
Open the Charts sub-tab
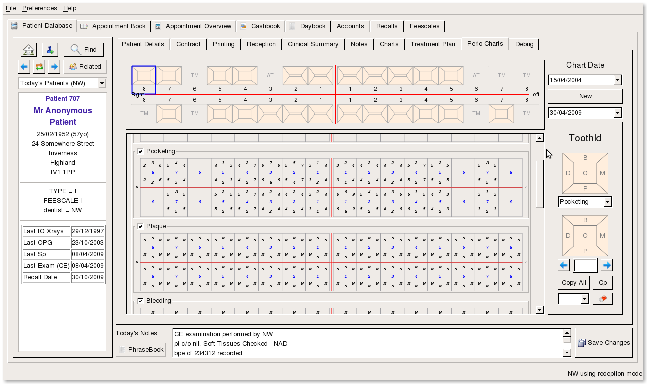[389, 44]
